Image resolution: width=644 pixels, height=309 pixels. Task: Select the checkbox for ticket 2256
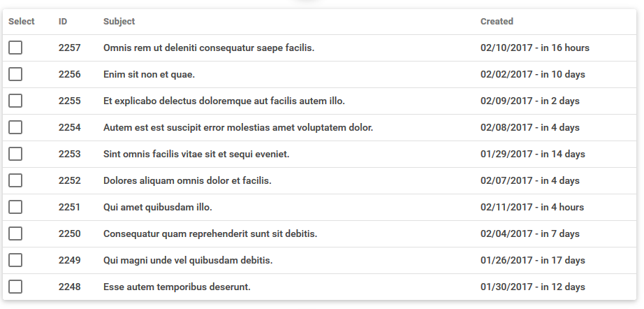point(15,74)
